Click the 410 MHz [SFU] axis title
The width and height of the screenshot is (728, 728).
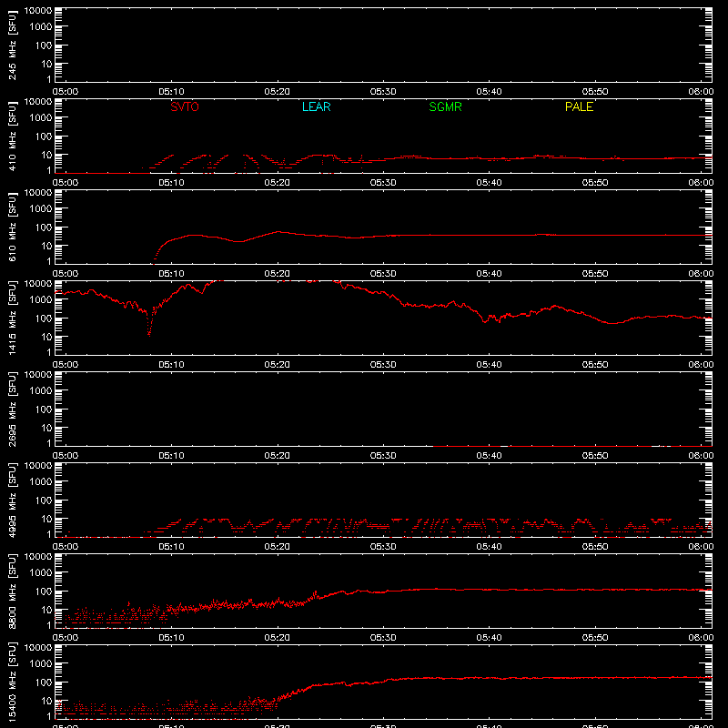click(13, 136)
